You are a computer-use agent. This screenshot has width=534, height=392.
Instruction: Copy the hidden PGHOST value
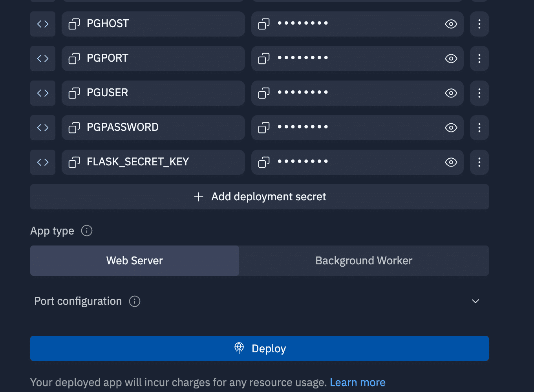pyautogui.click(x=263, y=24)
